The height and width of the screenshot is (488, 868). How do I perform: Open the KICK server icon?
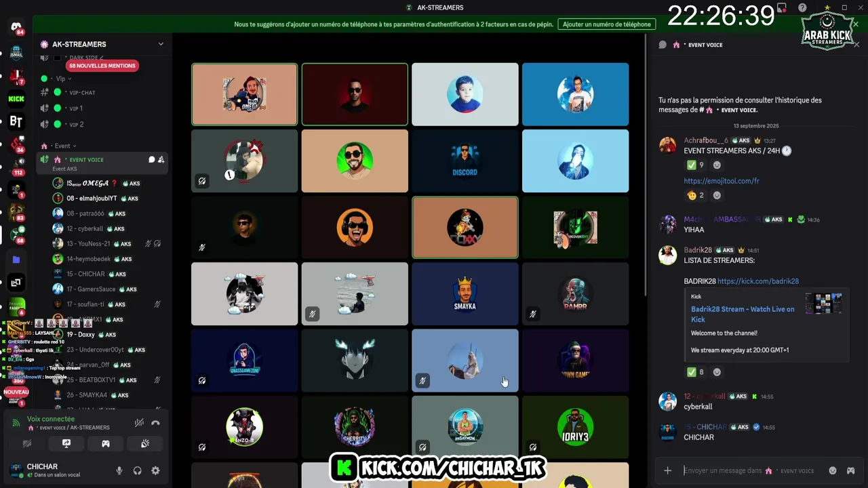coord(16,99)
